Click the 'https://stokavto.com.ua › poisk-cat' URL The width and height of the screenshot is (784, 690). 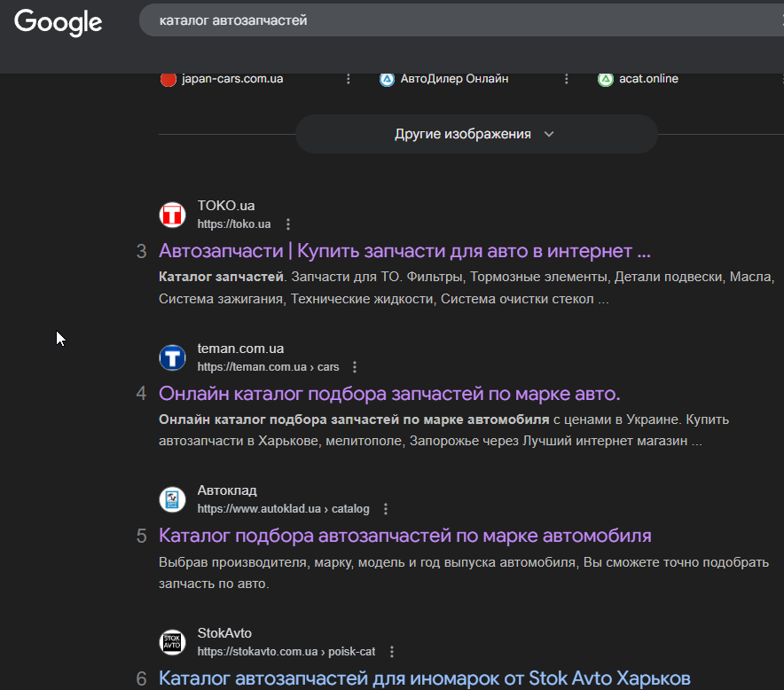286,652
